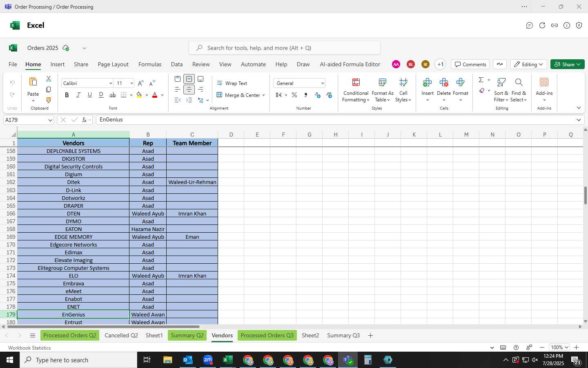The image size is (588, 368).
Task: Switch to Summary Q2 sheet tab
Action: tap(187, 336)
